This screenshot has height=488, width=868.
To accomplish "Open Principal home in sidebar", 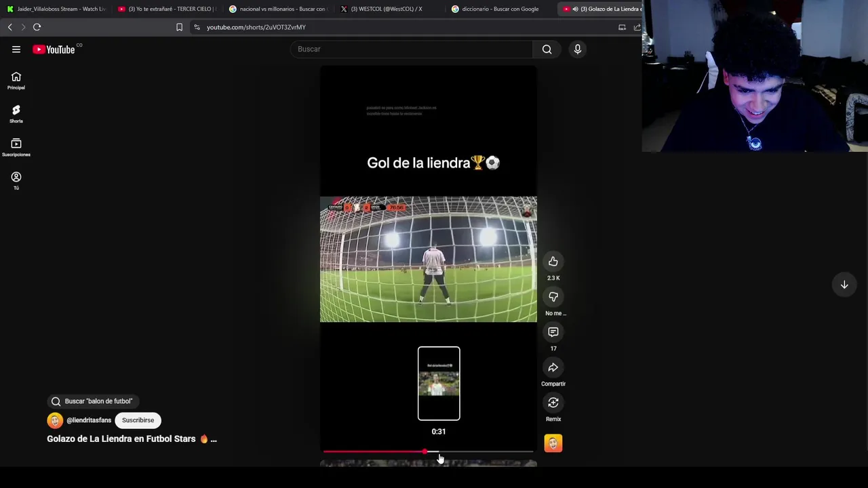I will (x=16, y=81).
